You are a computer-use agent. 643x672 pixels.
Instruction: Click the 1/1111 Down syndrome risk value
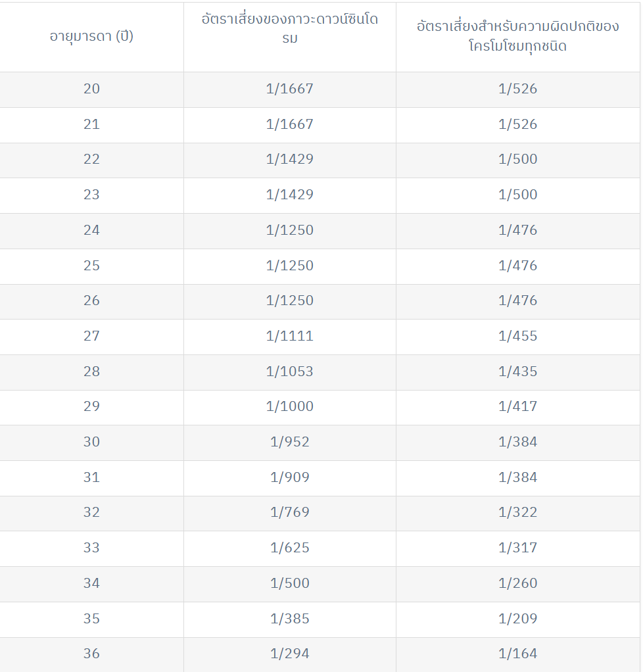pos(290,337)
